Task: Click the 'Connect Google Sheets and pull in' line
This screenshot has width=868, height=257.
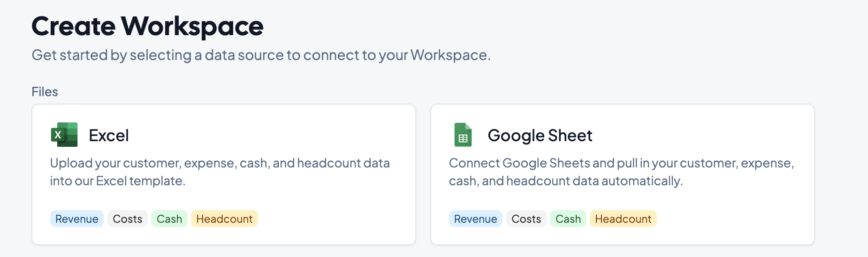Action: 621,163
